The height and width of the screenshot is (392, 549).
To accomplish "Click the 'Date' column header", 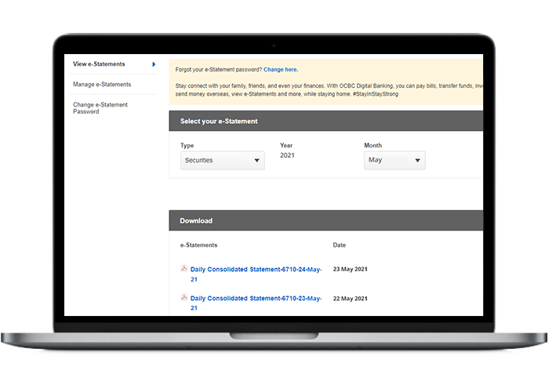I will 340,245.
